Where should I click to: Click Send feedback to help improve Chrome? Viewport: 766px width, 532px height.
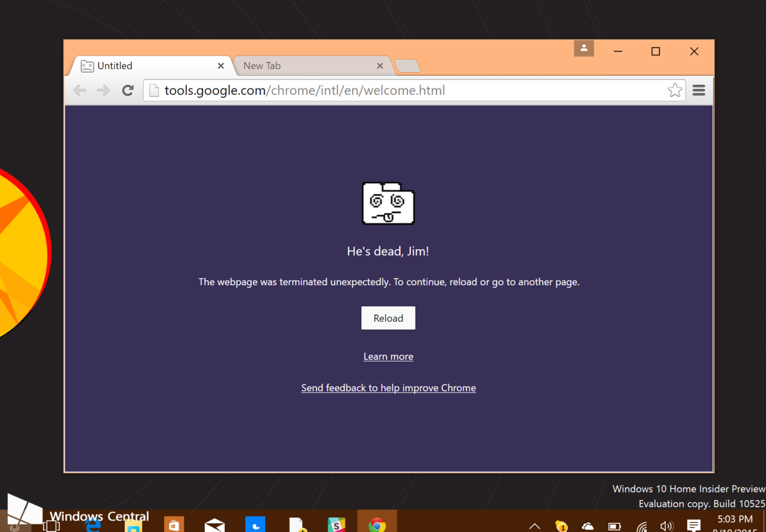point(388,388)
